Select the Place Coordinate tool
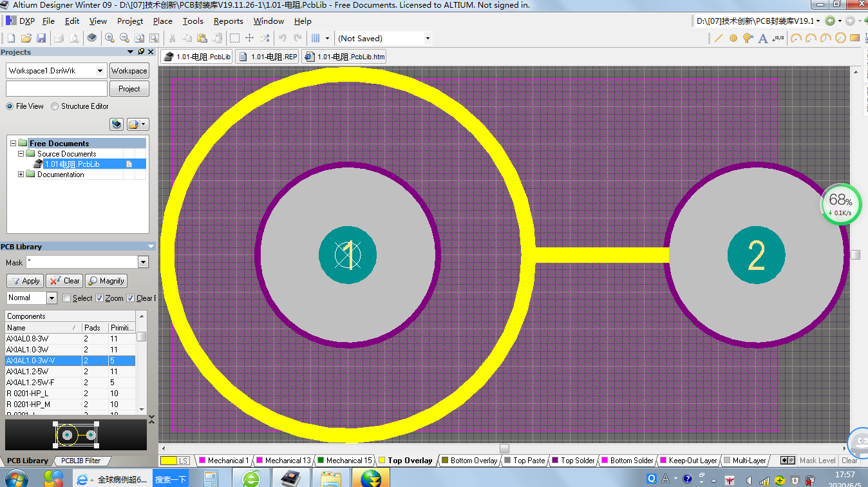The width and height of the screenshot is (868, 487). tap(779, 39)
